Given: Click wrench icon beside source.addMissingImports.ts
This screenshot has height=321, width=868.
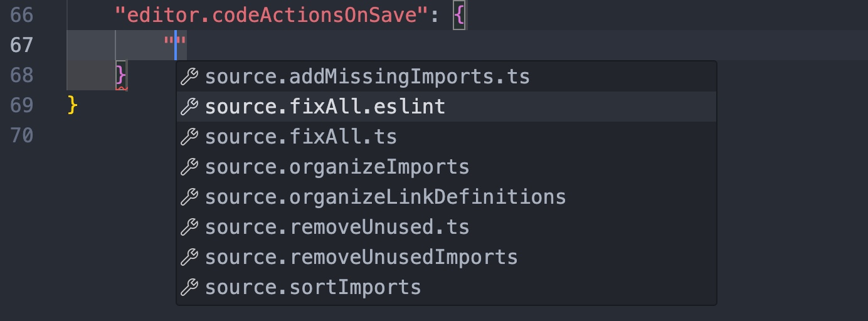Looking at the screenshot, I should (189, 77).
